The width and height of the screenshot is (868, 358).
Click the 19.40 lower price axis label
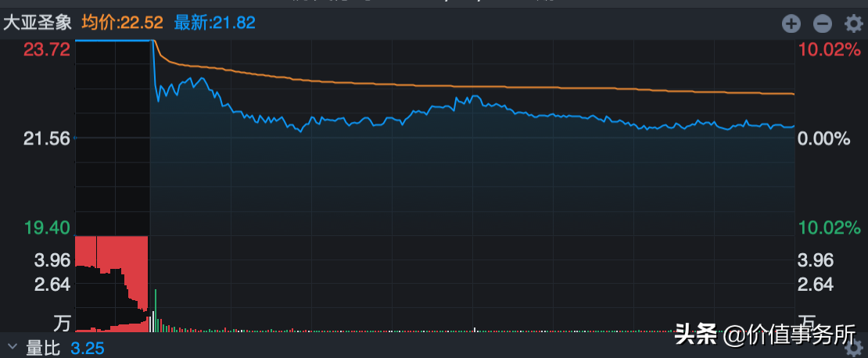[46, 227]
